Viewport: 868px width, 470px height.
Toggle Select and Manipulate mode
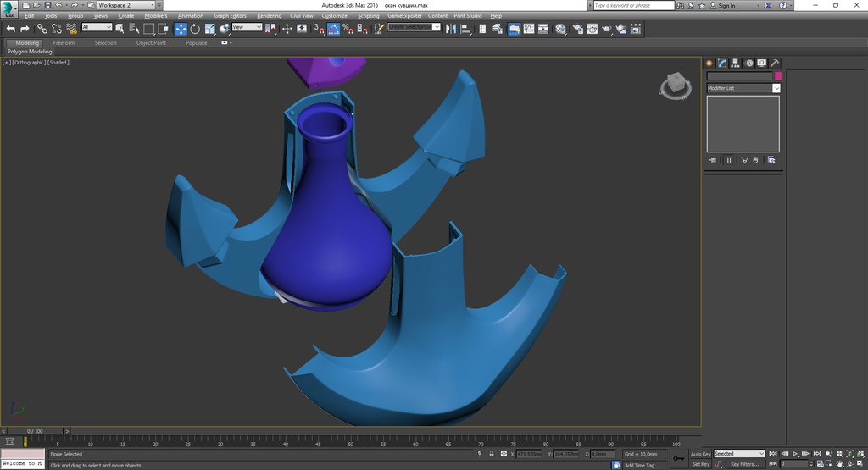coord(287,29)
